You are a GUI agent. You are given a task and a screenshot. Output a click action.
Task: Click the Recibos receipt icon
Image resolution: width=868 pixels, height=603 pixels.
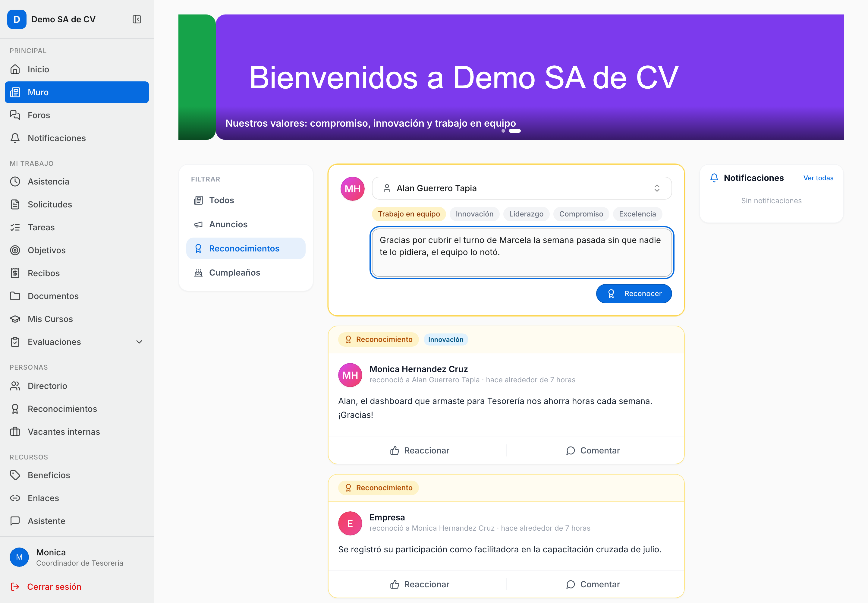tap(15, 273)
